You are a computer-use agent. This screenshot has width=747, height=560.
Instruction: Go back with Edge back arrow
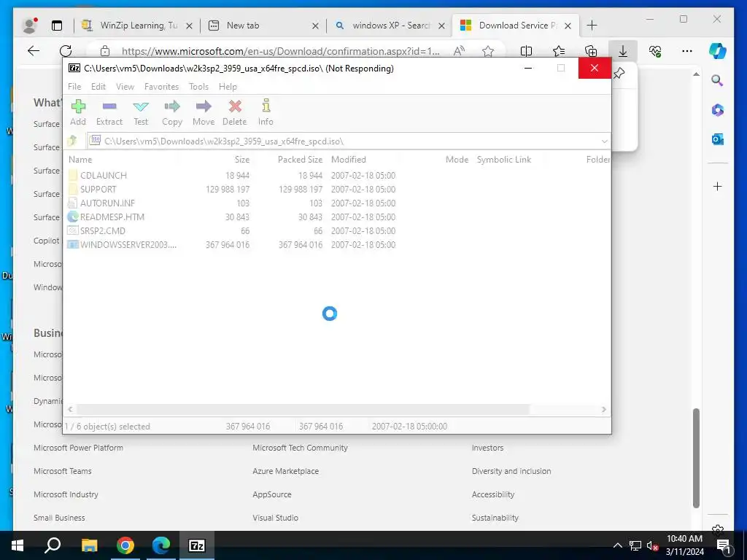34,51
